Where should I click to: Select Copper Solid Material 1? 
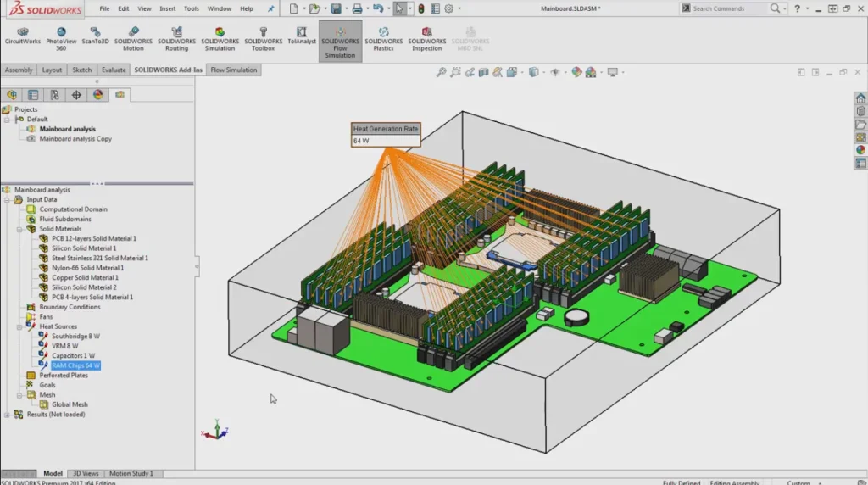click(x=85, y=277)
